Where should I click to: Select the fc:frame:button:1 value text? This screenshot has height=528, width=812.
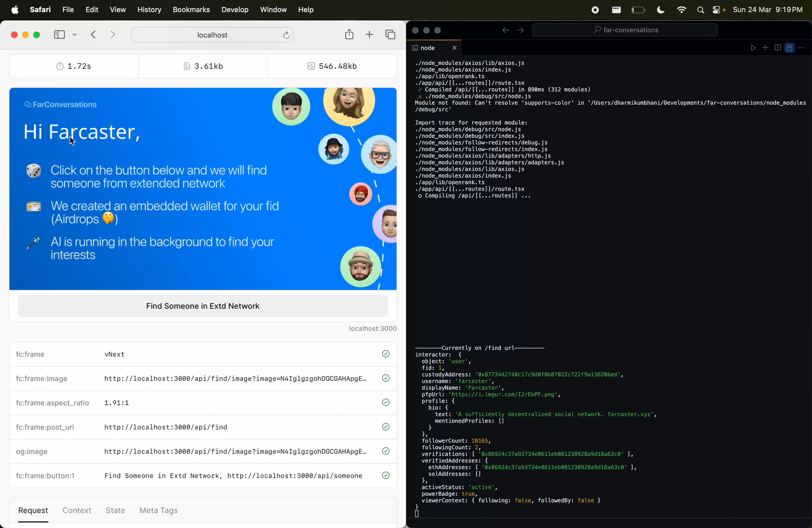pos(233,476)
